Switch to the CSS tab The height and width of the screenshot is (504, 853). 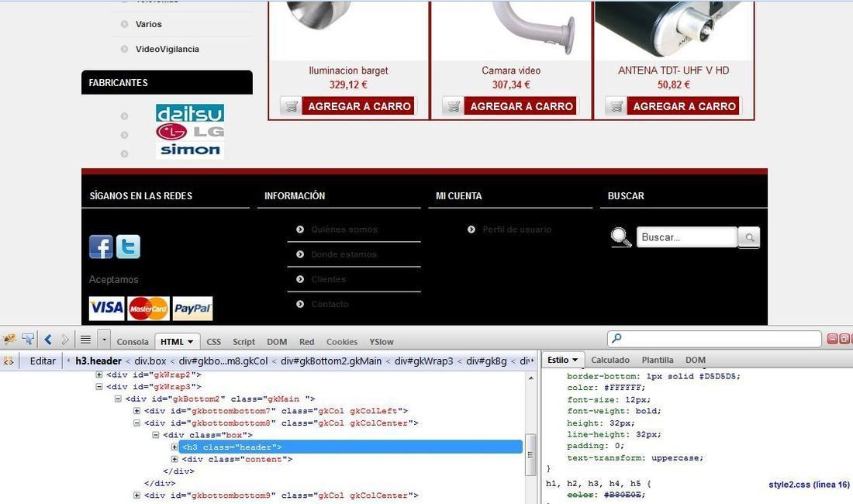(214, 342)
